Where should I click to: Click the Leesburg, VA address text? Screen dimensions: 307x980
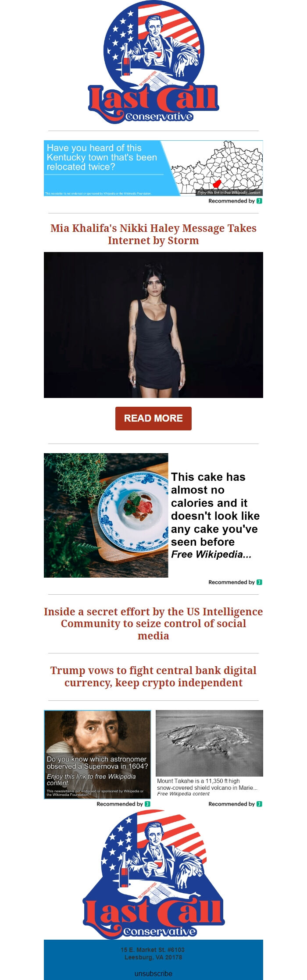click(x=153, y=957)
